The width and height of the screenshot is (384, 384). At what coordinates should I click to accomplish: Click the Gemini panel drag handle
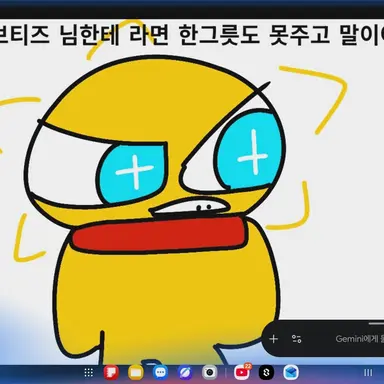(377, 323)
